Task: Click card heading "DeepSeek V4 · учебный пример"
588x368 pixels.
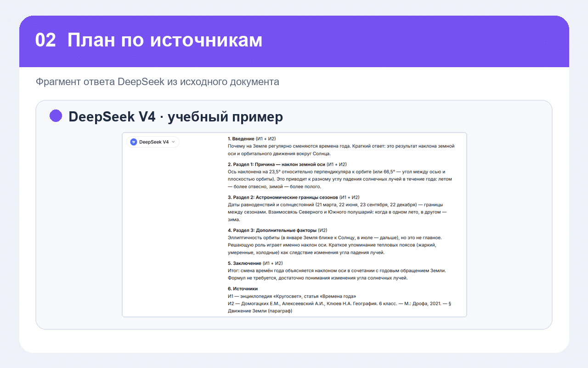Action: pyautogui.click(x=175, y=117)
